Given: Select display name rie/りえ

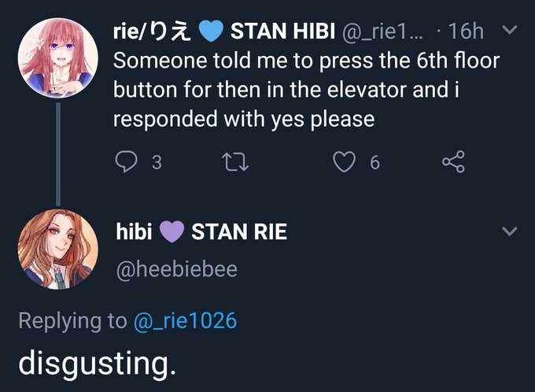Looking at the screenshot, I should (x=152, y=31).
